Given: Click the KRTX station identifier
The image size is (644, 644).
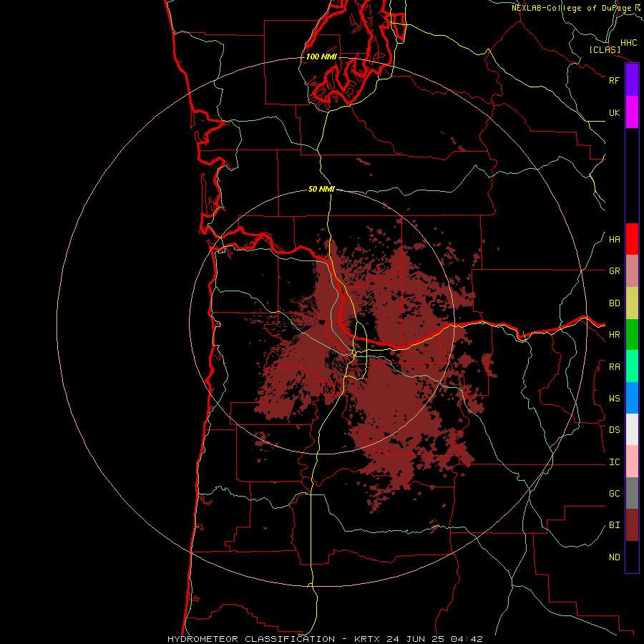Looking at the screenshot, I should (367, 639).
